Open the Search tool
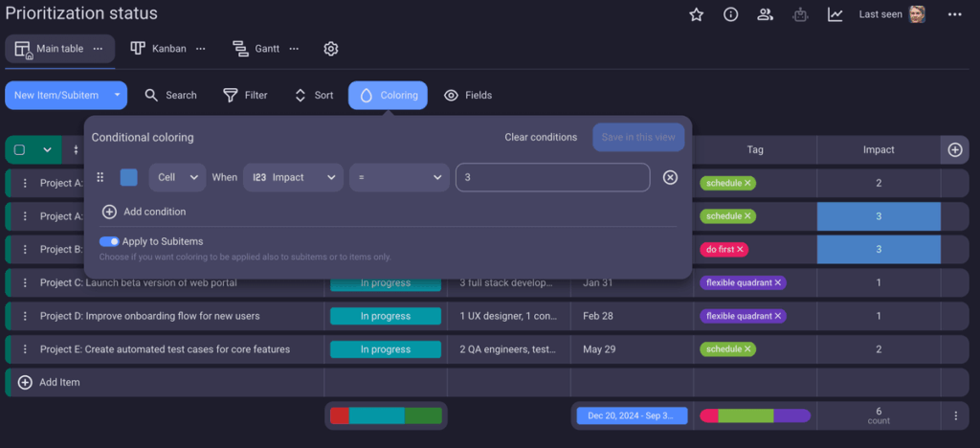Viewport: 980px width, 448px height. click(170, 96)
